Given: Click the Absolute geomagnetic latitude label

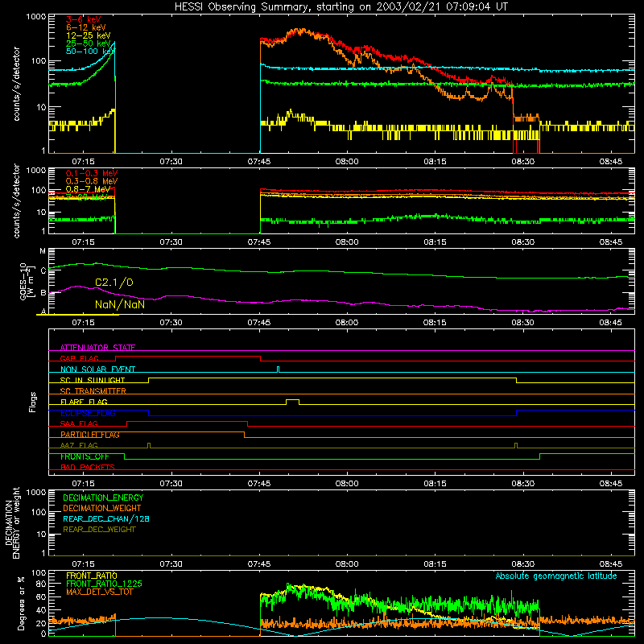Looking at the screenshot, I should 556,576.
